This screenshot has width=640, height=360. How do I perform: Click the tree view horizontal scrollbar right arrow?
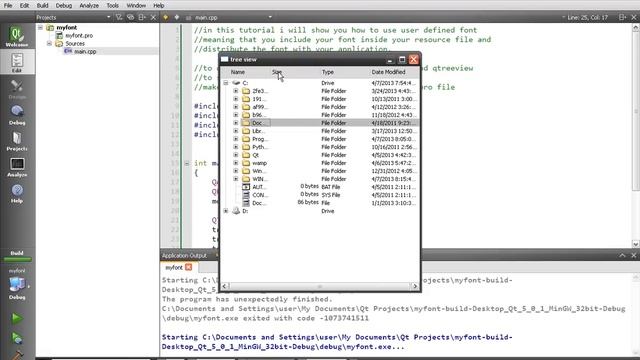point(415,286)
